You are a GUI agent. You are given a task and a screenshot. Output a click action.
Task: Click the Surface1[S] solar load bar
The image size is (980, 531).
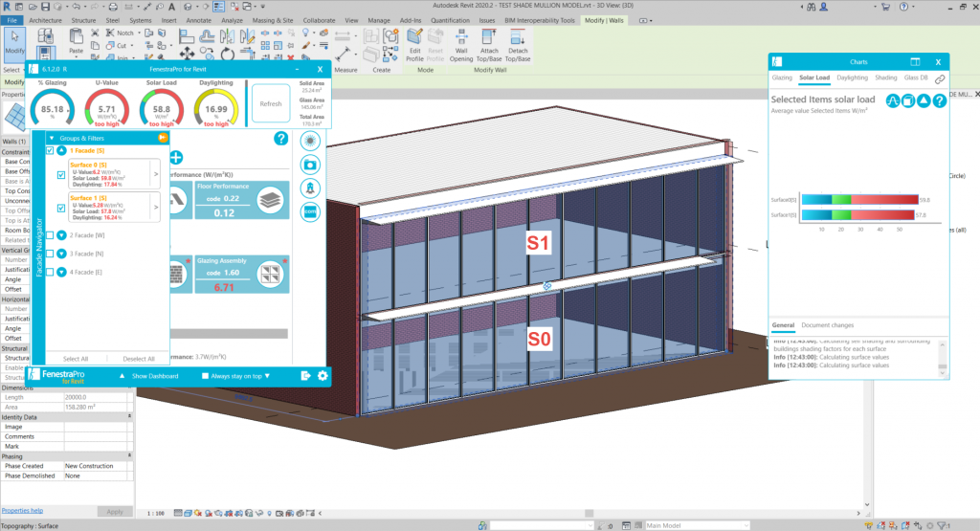[857, 215]
